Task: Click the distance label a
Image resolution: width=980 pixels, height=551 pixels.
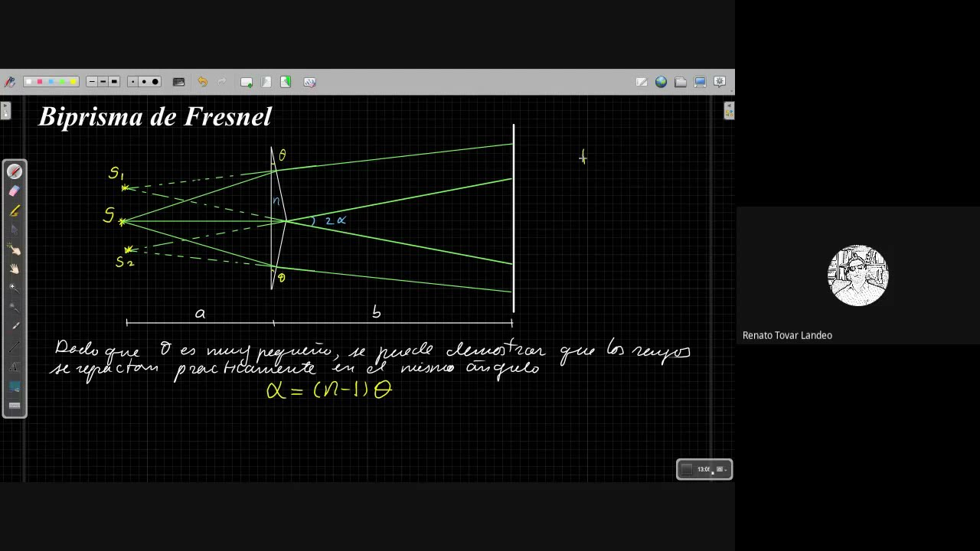Action: 201,313
